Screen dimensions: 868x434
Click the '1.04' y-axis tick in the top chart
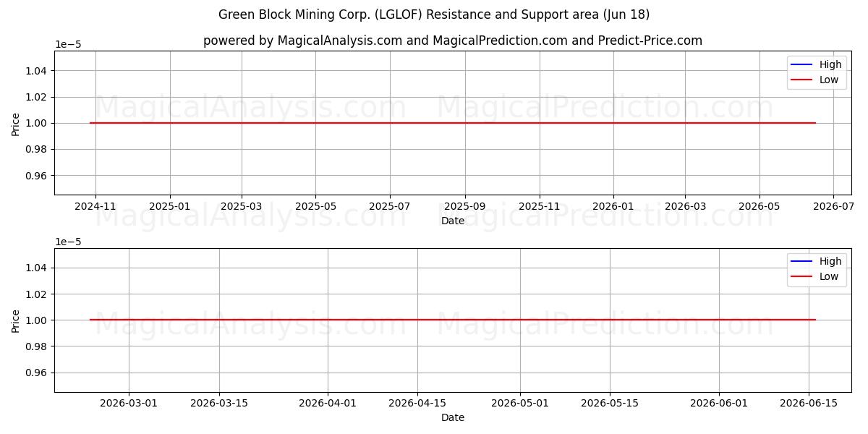pyautogui.click(x=38, y=71)
